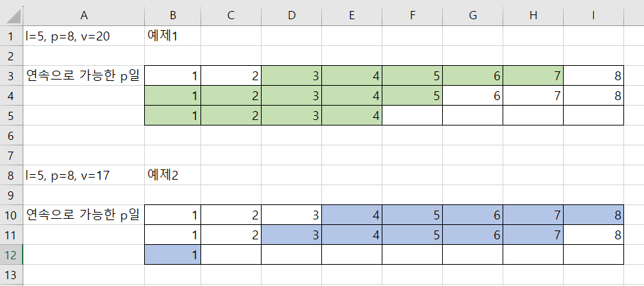
Task: Select row 12 header
Action: 11,254
